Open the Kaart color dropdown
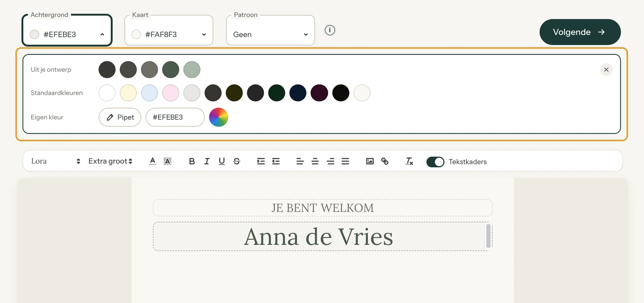The image size is (644, 303). click(x=169, y=30)
